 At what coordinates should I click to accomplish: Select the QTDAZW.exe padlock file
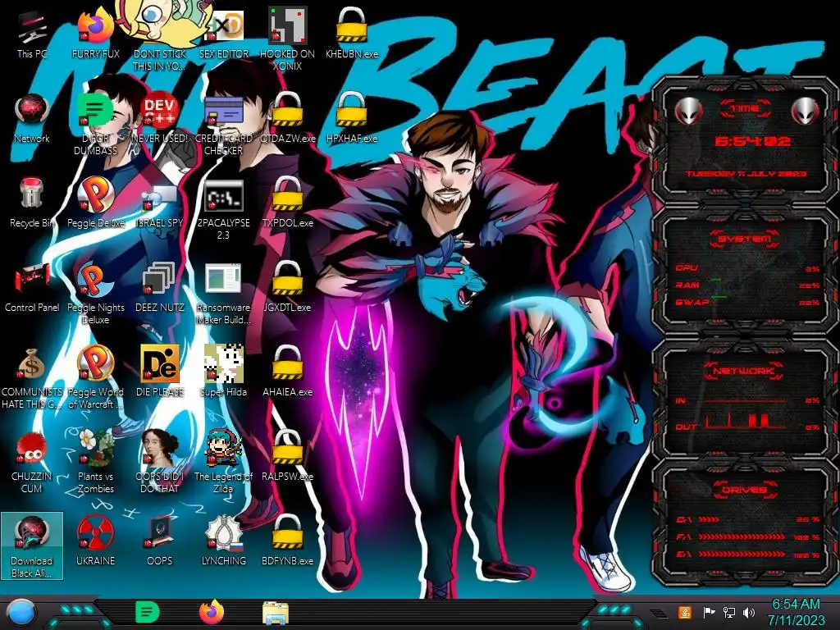pyautogui.click(x=288, y=118)
